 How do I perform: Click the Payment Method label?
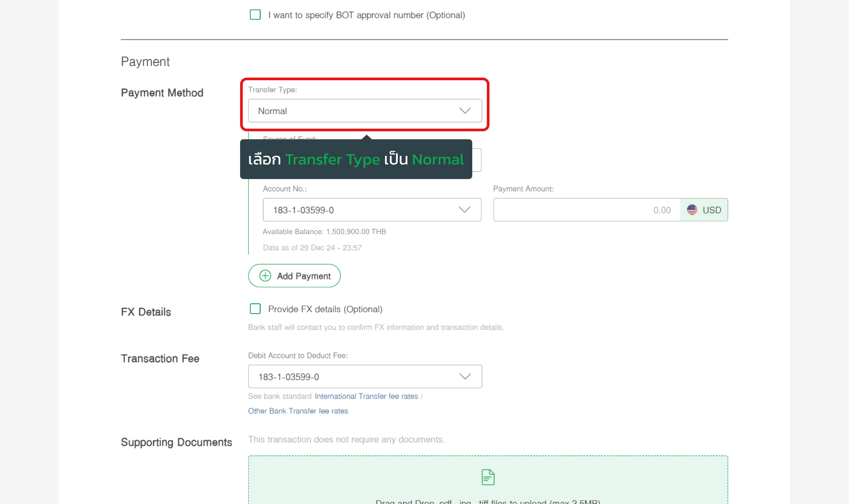(162, 93)
